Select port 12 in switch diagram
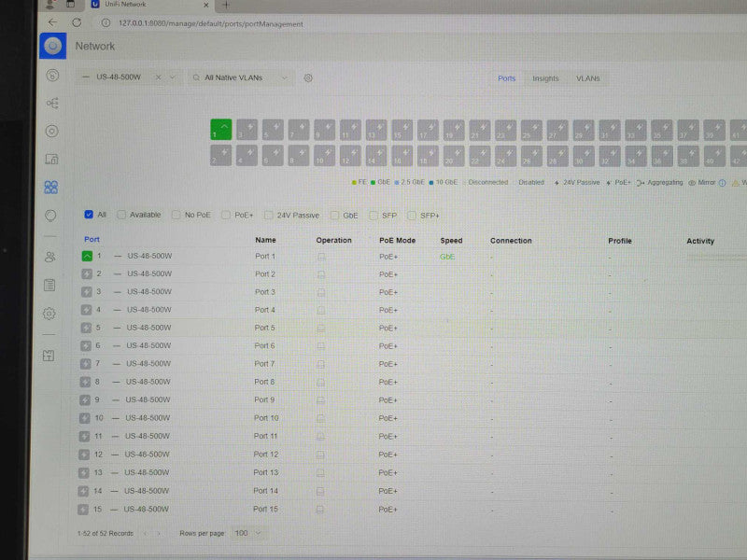The width and height of the screenshot is (747, 560). coord(350,156)
